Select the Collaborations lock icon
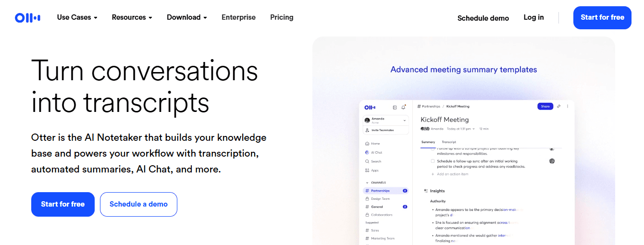Image resolution: width=644 pixels, height=245 pixels. [x=367, y=215]
